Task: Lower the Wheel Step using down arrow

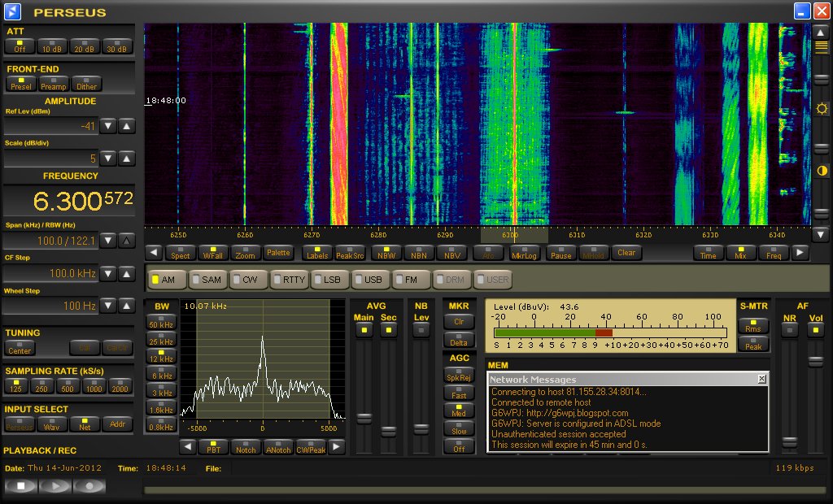Action: tap(108, 306)
